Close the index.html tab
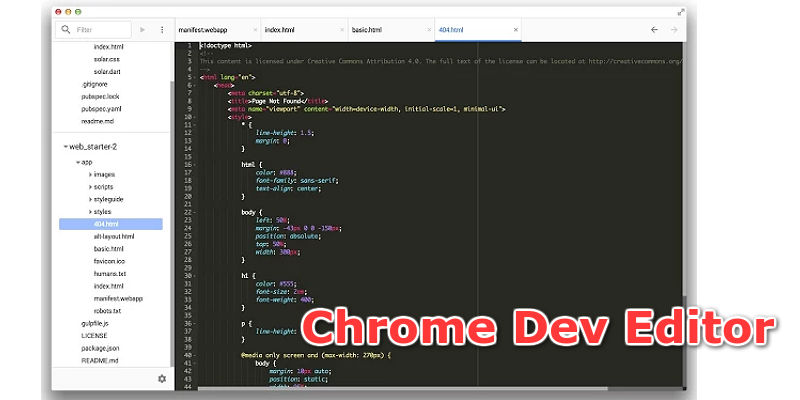The image size is (800, 400). 342,30
